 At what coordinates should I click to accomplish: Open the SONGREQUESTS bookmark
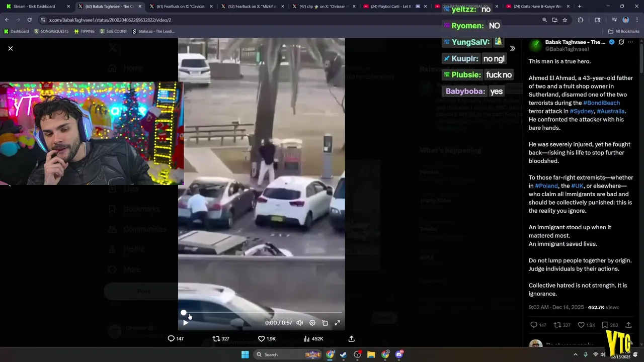tap(51, 31)
